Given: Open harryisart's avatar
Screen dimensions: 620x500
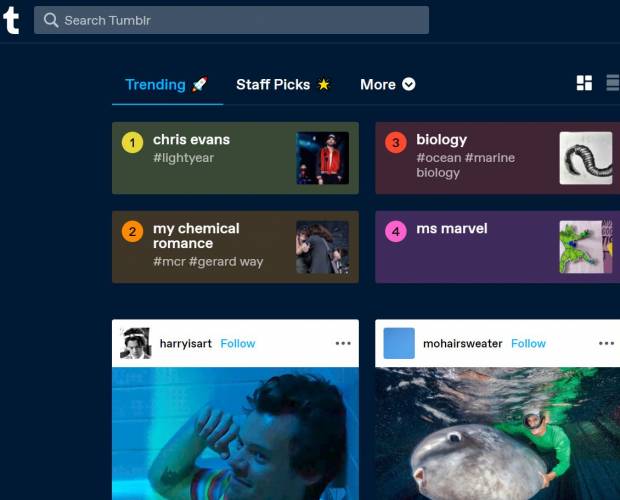Looking at the screenshot, I should coord(136,343).
